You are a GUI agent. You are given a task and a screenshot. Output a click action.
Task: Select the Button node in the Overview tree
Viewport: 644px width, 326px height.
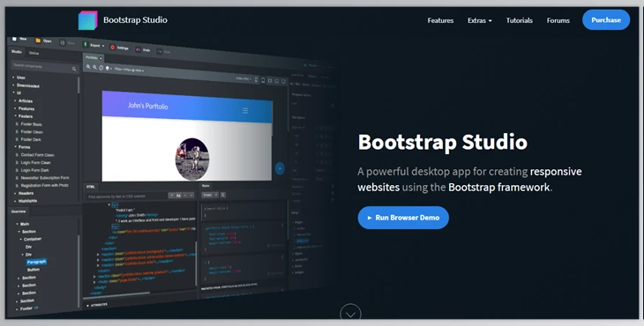34,270
